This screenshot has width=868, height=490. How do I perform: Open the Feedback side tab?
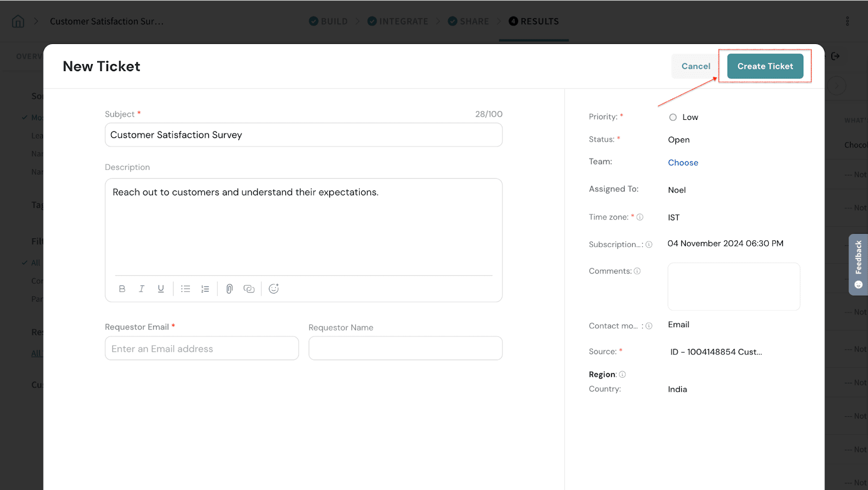[858, 264]
